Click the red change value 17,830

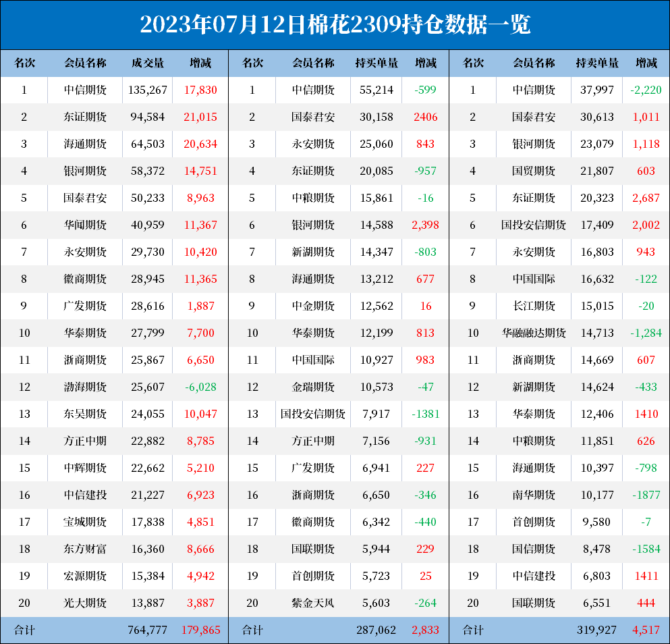coord(200,90)
